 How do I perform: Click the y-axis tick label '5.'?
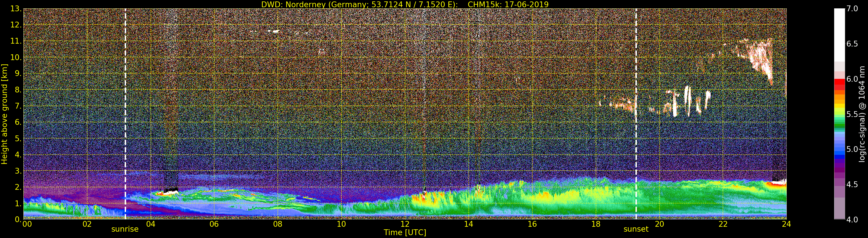click(18, 138)
